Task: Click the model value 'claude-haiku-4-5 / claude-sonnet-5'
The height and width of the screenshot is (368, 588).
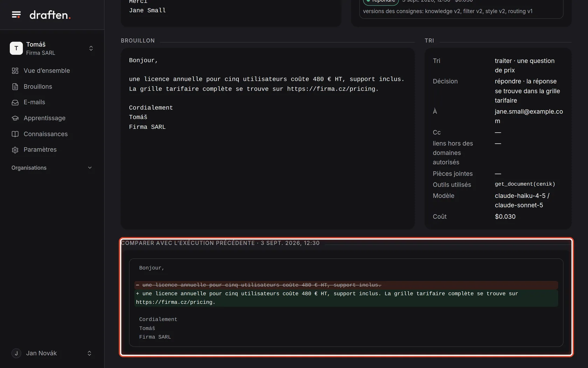Action: [x=522, y=200]
